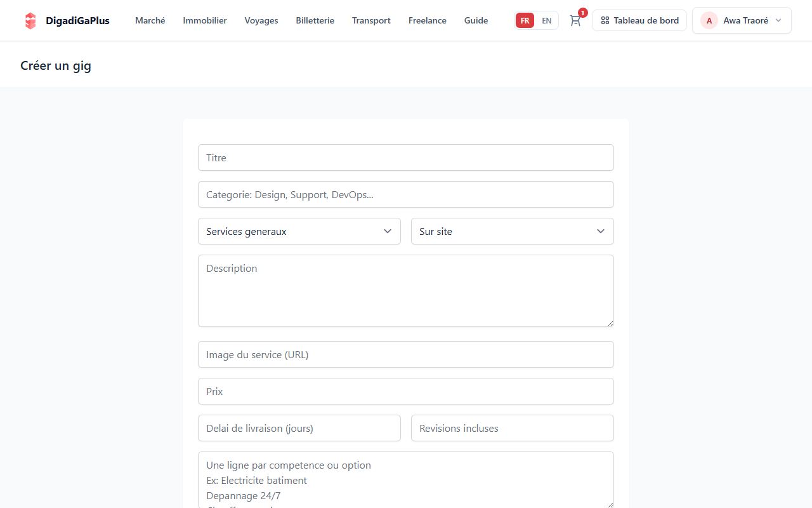Click the red cart notification badge
This screenshot has width=812, height=508.
pyautogui.click(x=582, y=13)
